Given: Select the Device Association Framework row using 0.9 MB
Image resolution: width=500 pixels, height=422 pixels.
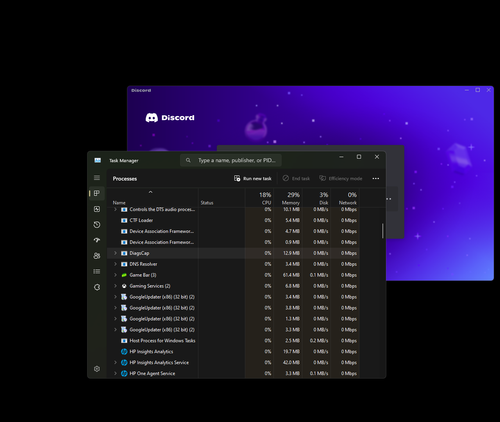Looking at the screenshot, I should [x=233, y=242].
